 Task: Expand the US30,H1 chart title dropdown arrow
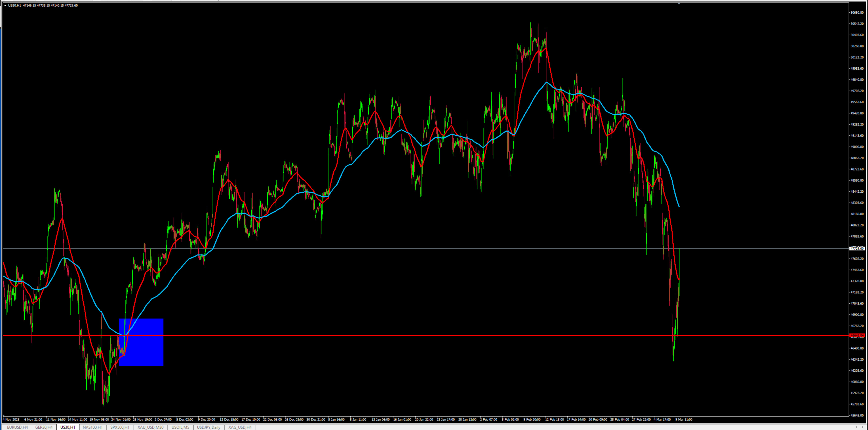[x=5, y=5]
